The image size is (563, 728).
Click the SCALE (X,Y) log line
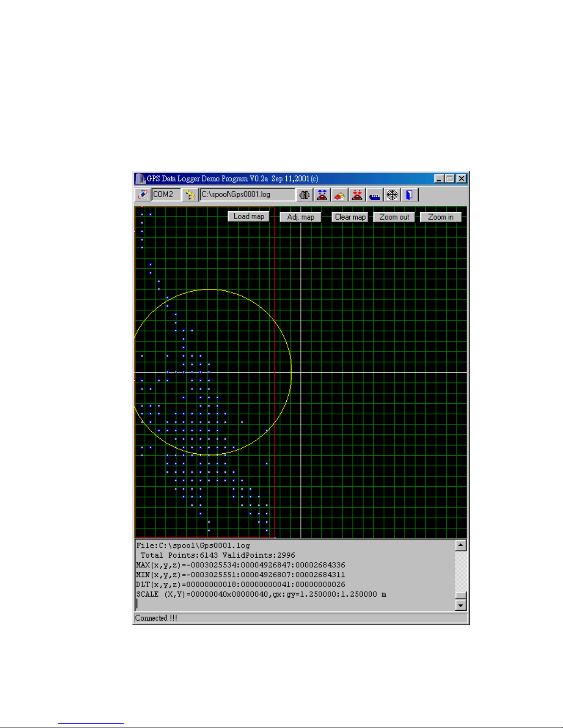pyautogui.click(x=261, y=594)
